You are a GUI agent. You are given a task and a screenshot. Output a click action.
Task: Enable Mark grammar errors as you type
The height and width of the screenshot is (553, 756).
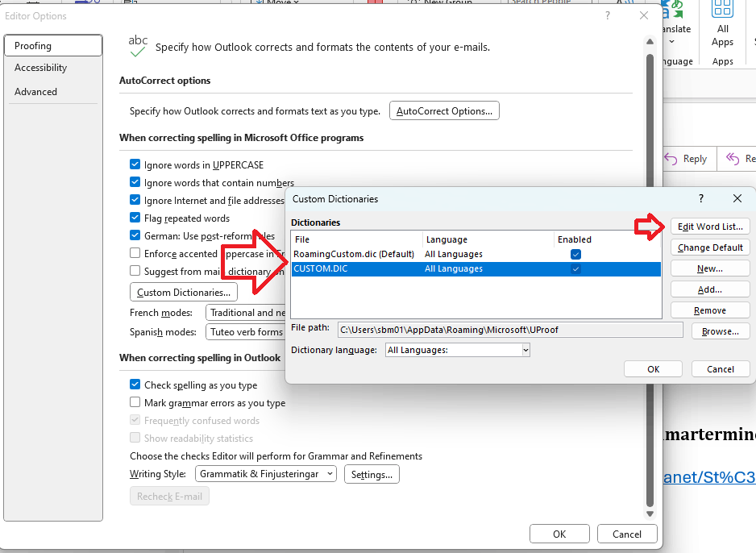(135, 402)
